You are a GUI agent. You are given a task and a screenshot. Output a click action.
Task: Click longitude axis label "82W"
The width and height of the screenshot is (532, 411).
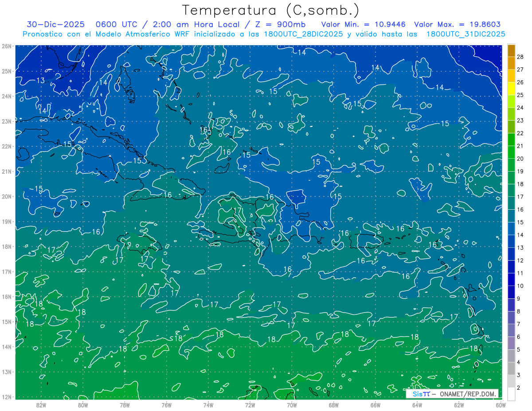(x=41, y=405)
